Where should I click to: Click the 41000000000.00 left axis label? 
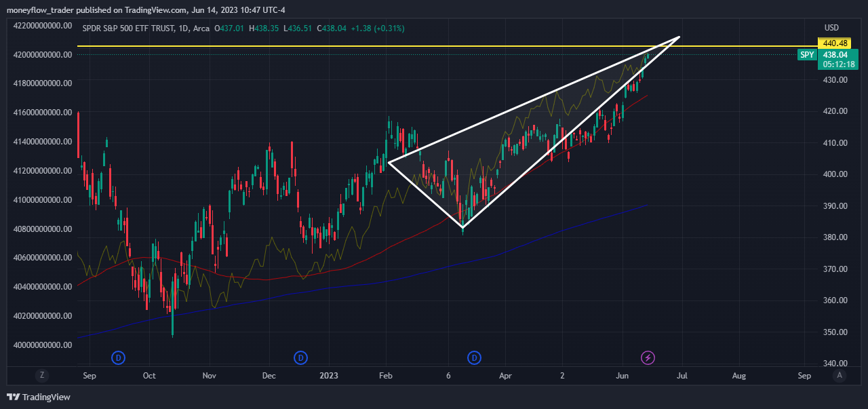(43, 200)
